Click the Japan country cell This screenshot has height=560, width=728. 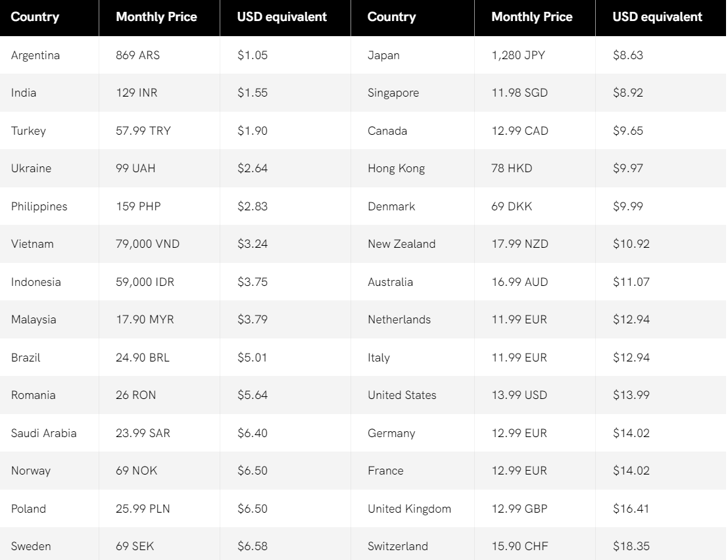412,55
